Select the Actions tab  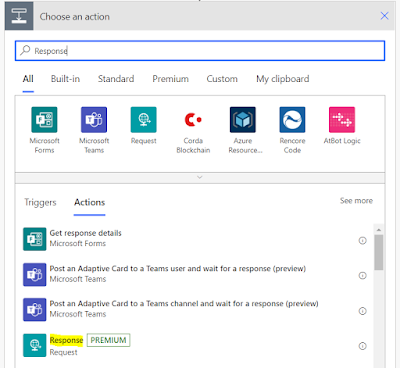(89, 202)
